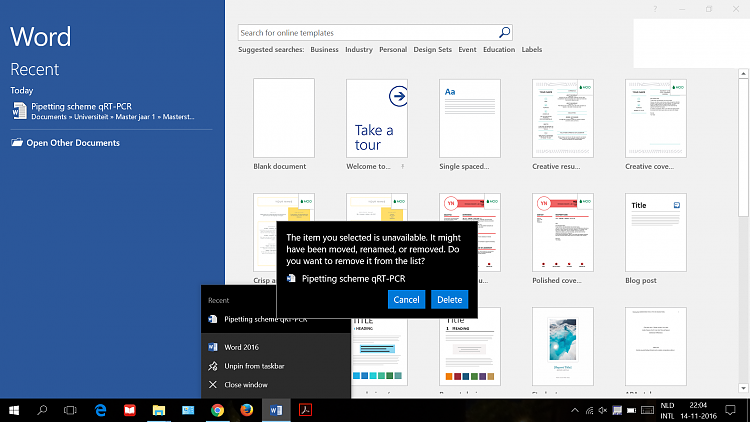The width and height of the screenshot is (750, 422).
Task: Click the Word icon in the taskbar
Action: [275, 410]
